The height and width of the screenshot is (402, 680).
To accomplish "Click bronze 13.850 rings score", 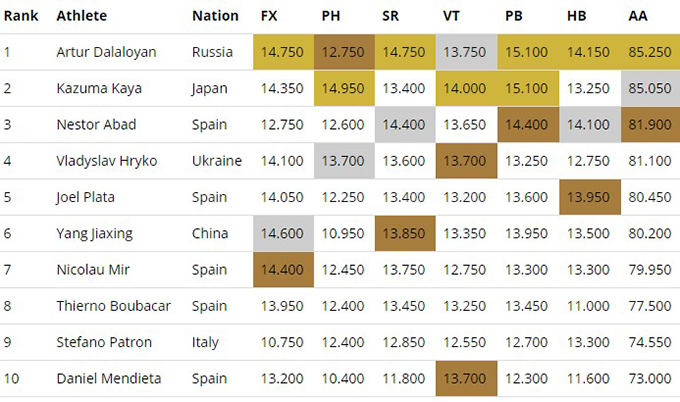I will pyautogui.click(x=405, y=233).
